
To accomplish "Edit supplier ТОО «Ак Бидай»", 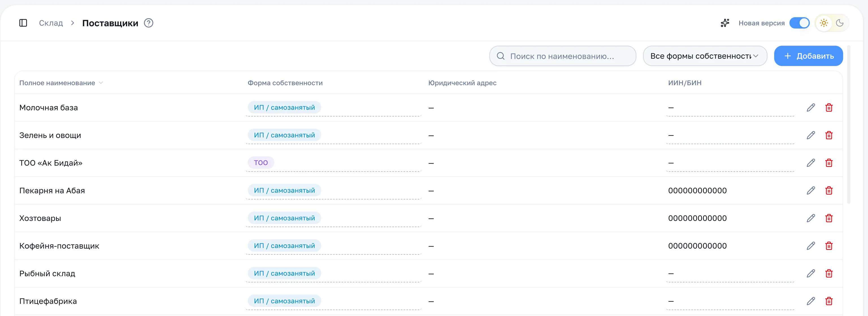I will click(811, 163).
